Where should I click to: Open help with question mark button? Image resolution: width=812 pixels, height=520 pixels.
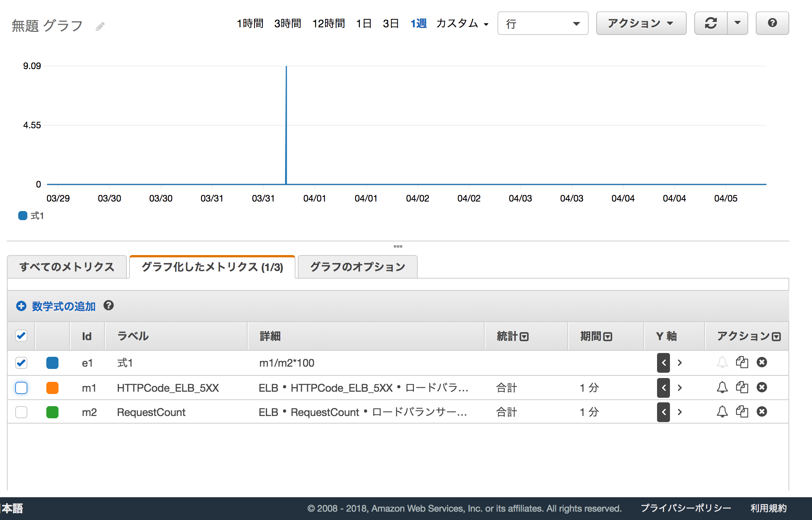[772, 23]
